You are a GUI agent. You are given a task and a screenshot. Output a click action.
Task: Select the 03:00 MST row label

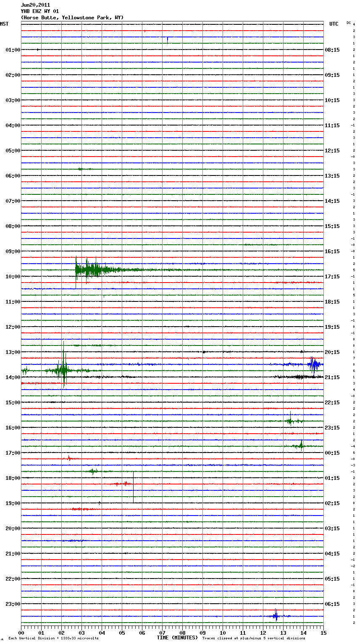click(13, 100)
